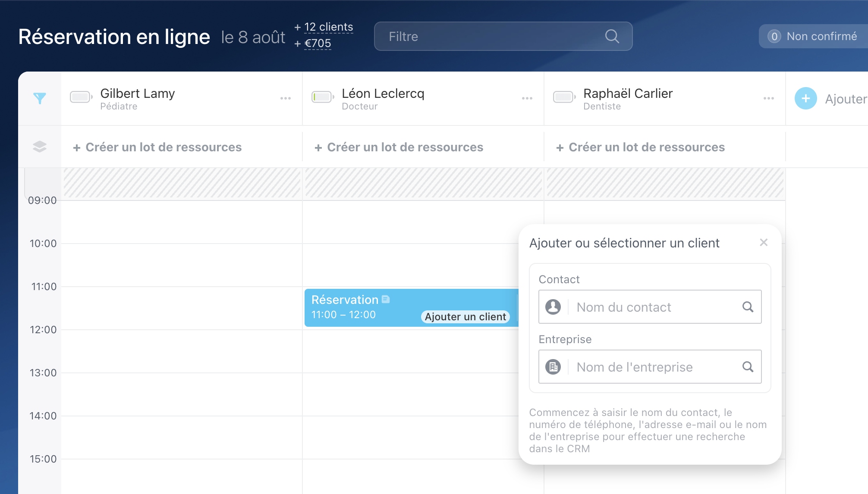
Task: Click the blue funnel filter icon
Action: 39,98
